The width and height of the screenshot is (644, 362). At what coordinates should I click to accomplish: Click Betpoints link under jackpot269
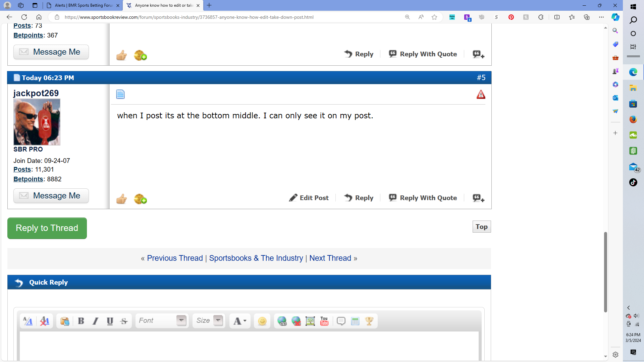coord(28,179)
